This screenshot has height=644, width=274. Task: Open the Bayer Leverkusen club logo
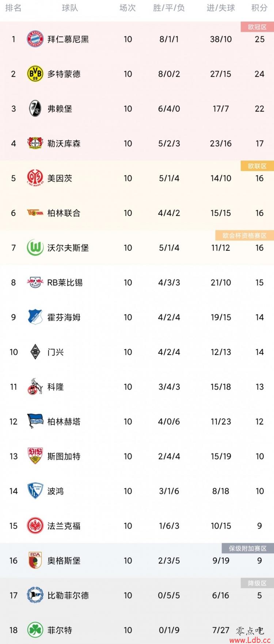pos(35,143)
